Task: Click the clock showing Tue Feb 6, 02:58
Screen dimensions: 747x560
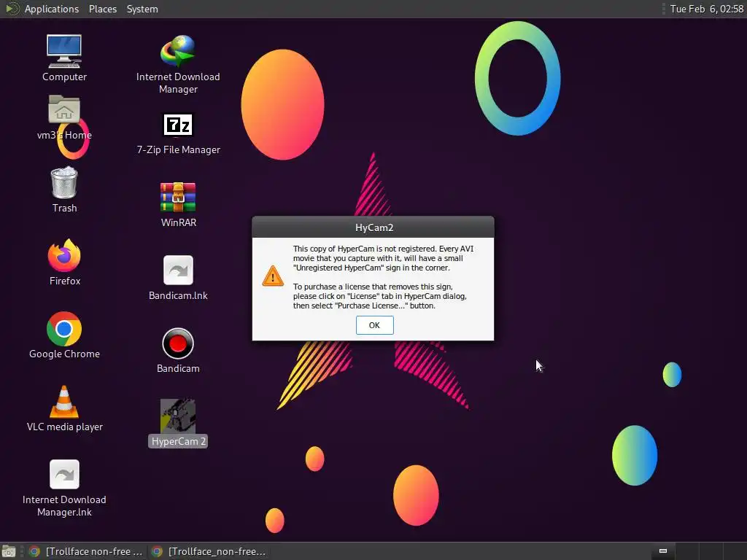Action: pos(706,9)
